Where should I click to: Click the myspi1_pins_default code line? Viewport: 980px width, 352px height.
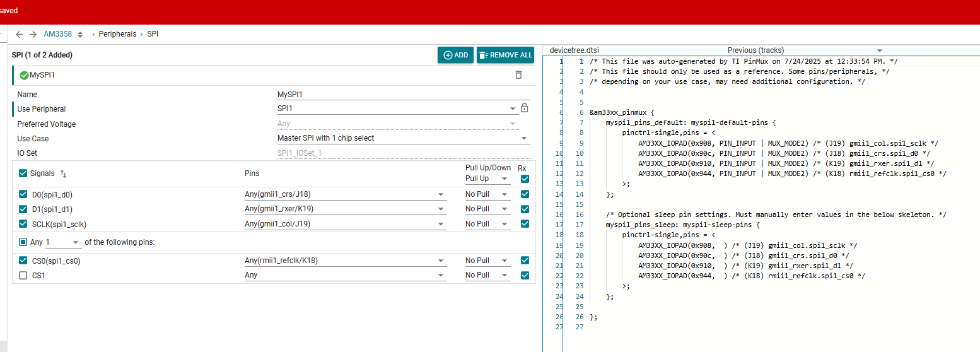[x=691, y=122]
